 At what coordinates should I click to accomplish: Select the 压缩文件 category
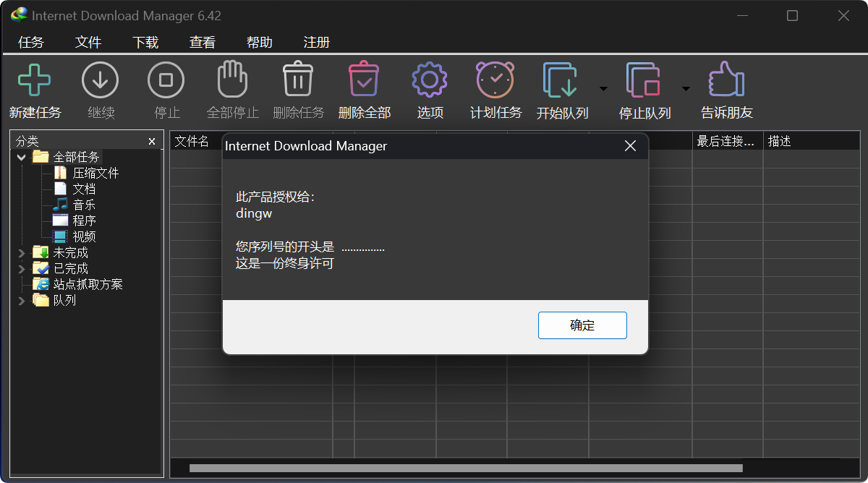tap(95, 173)
